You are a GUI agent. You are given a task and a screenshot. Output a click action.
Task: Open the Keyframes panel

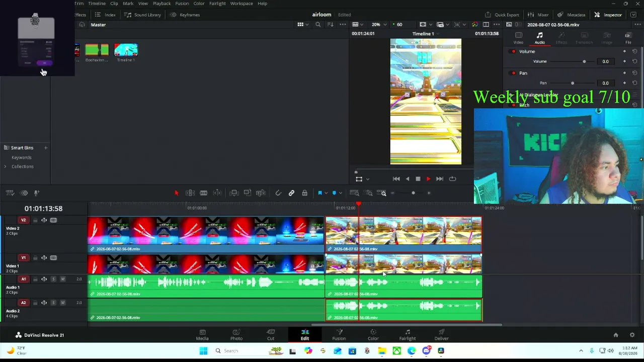185,15
